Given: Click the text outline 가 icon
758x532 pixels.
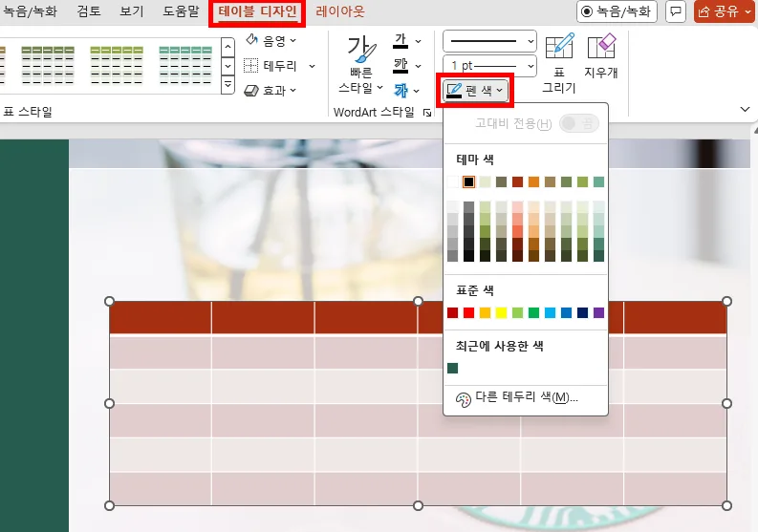Looking at the screenshot, I should (x=401, y=65).
